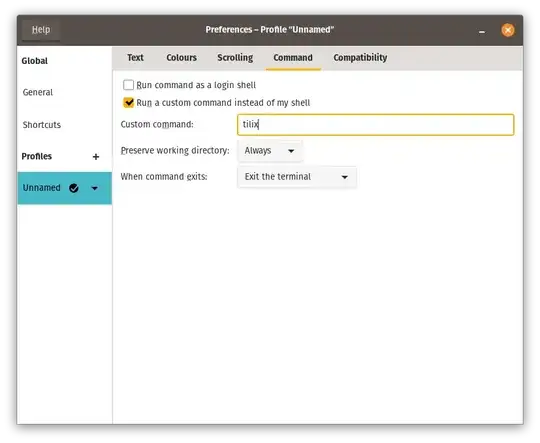Switch to the Text tab
Image resolution: width=540 pixels, height=443 pixels.
pyautogui.click(x=135, y=58)
